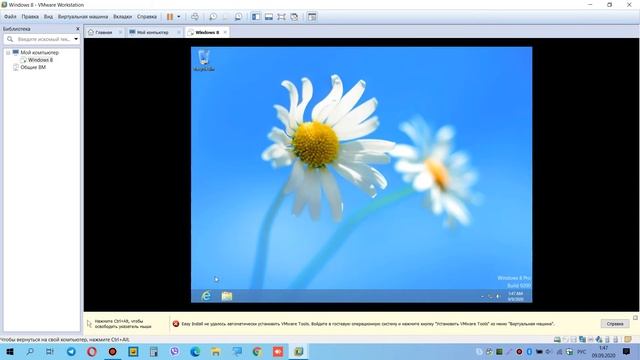Select Мой компьютер in library tree

tap(39, 53)
